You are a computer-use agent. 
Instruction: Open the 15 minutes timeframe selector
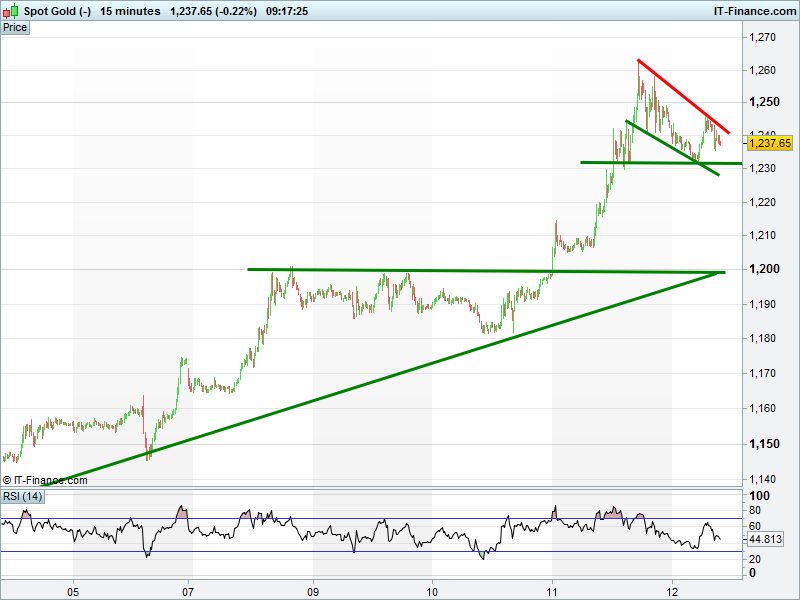(x=130, y=11)
